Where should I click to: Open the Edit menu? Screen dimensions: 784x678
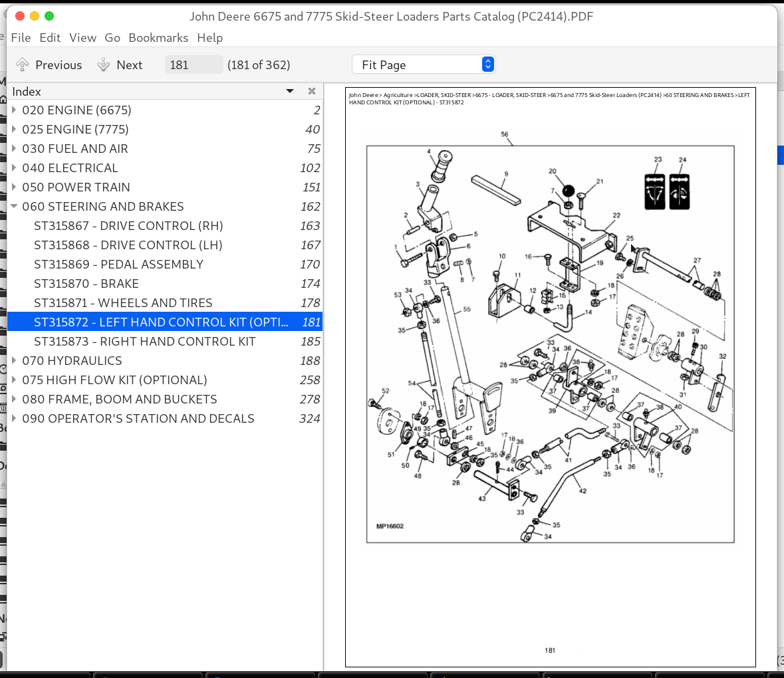[x=50, y=38]
